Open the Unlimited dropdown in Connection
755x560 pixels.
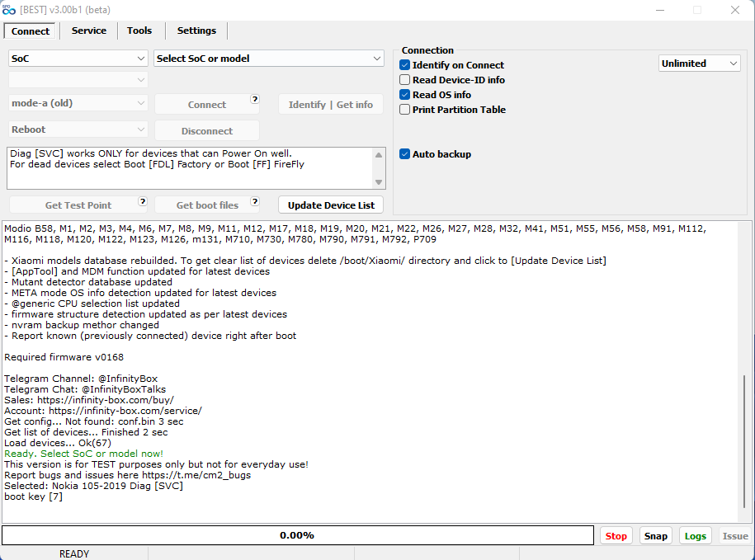[699, 64]
